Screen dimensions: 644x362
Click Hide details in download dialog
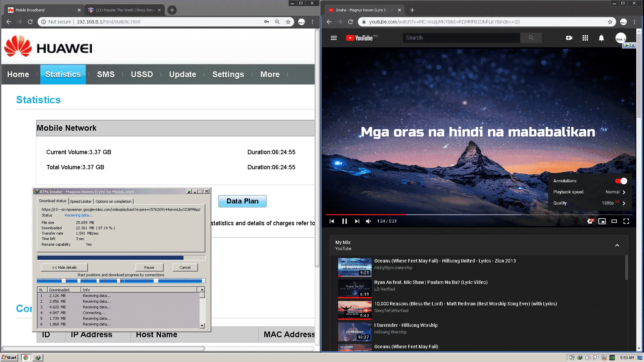tap(64, 267)
